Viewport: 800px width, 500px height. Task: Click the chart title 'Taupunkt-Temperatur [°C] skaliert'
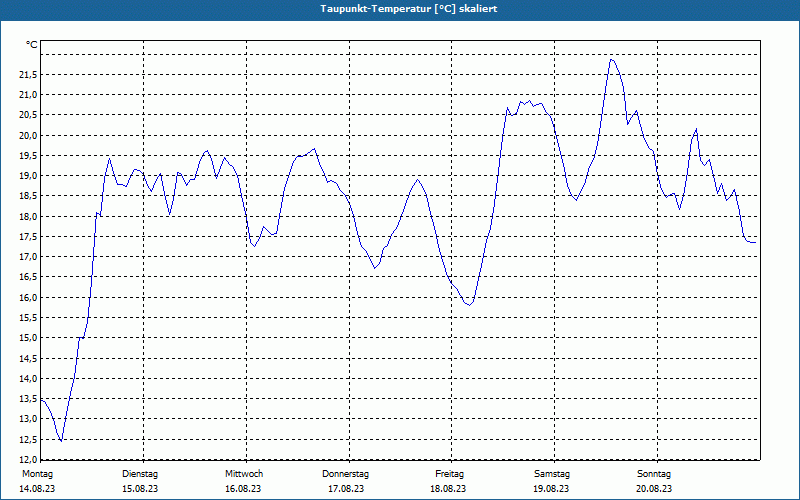(x=409, y=9)
